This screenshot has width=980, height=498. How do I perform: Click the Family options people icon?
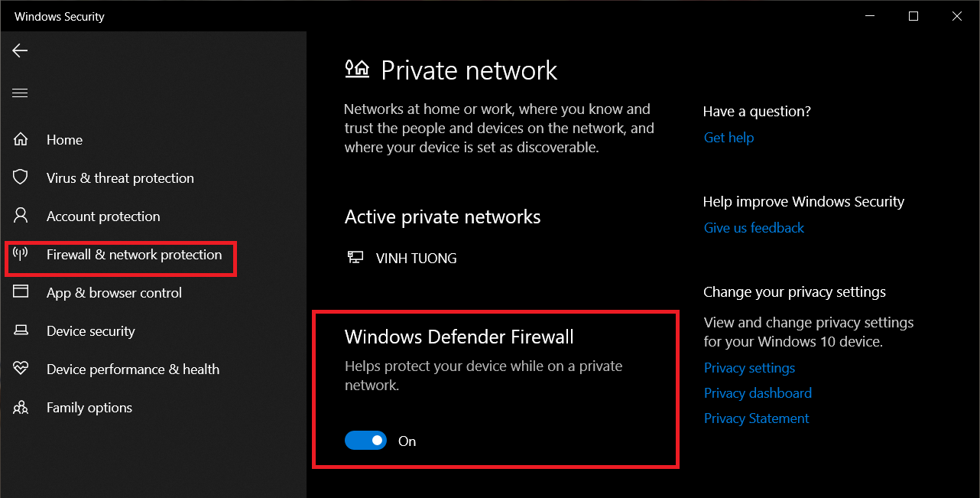pos(21,407)
